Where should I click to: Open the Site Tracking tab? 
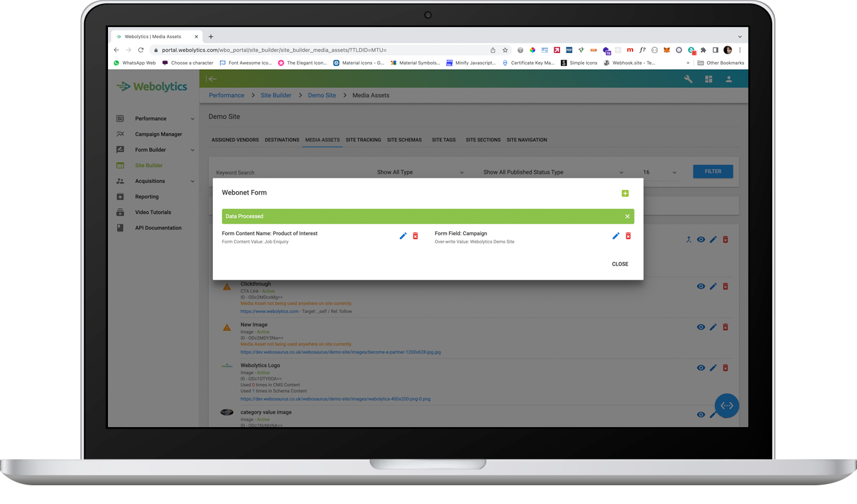(x=363, y=140)
